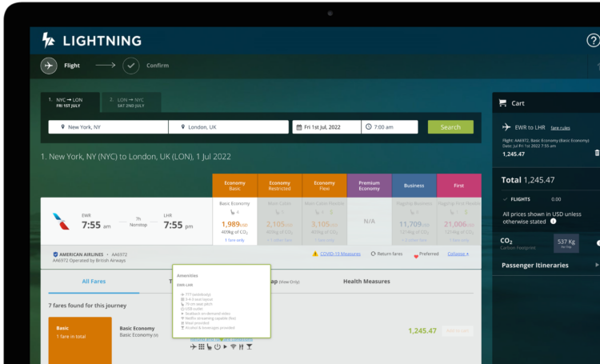Viewport: 600px width, 364px height.
Task: Select Economy Restricted fare column header
Action: tap(280, 186)
